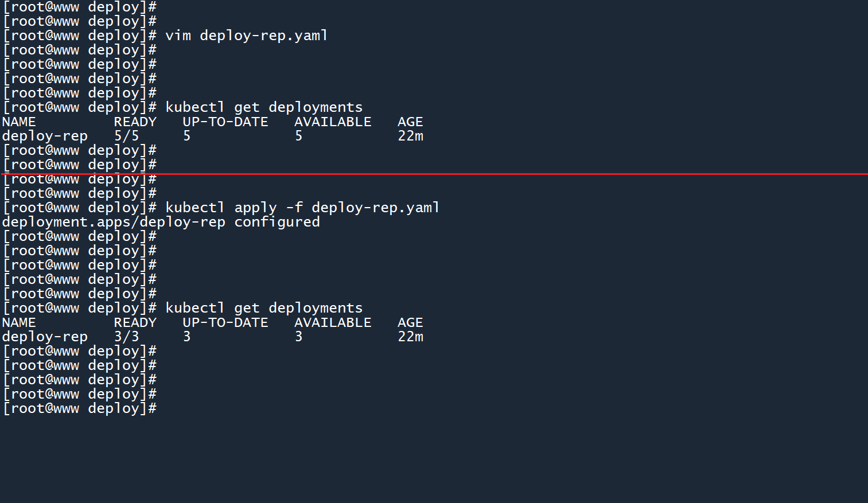Click the 3/3 READY value
The image size is (868, 503).
pos(126,337)
